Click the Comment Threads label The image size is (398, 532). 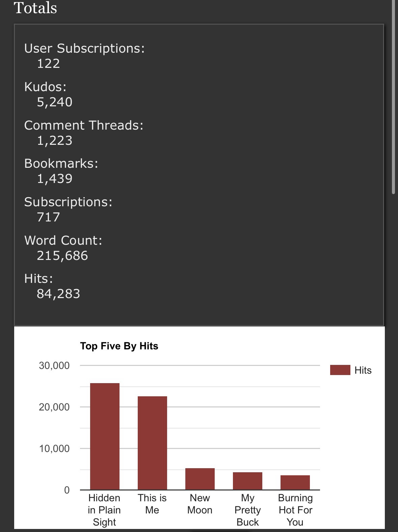coord(84,125)
